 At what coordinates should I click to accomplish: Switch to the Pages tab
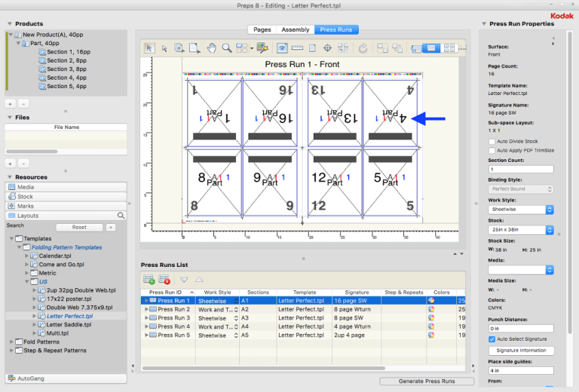click(x=262, y=29)
